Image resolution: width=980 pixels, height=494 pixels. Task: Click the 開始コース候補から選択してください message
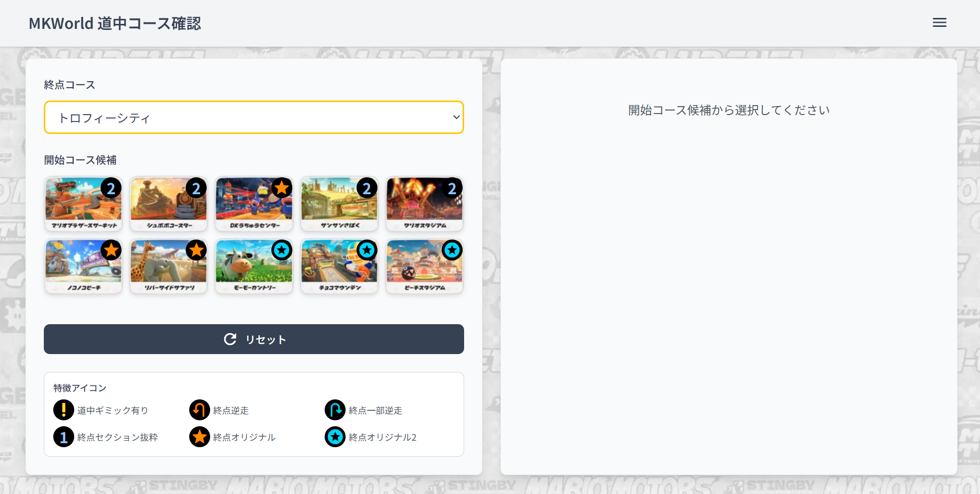point(729,110)
